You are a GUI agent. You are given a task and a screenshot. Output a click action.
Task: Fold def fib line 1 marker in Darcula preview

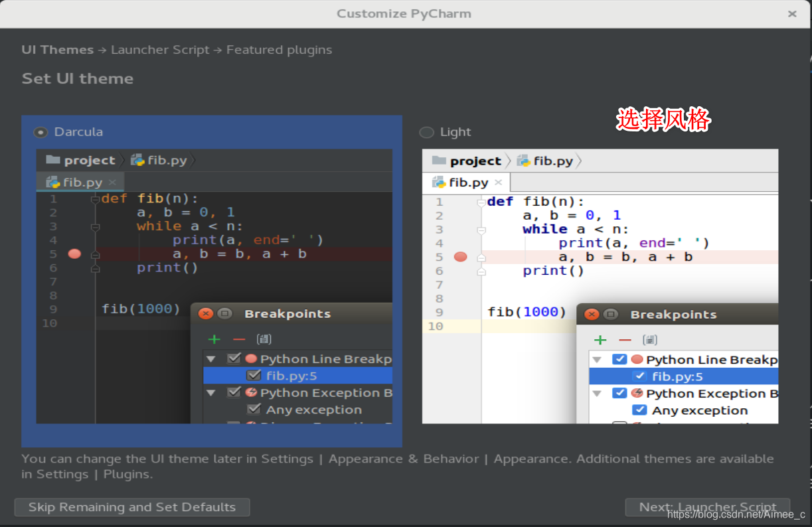pyautogui.click(x=96, y=198)
